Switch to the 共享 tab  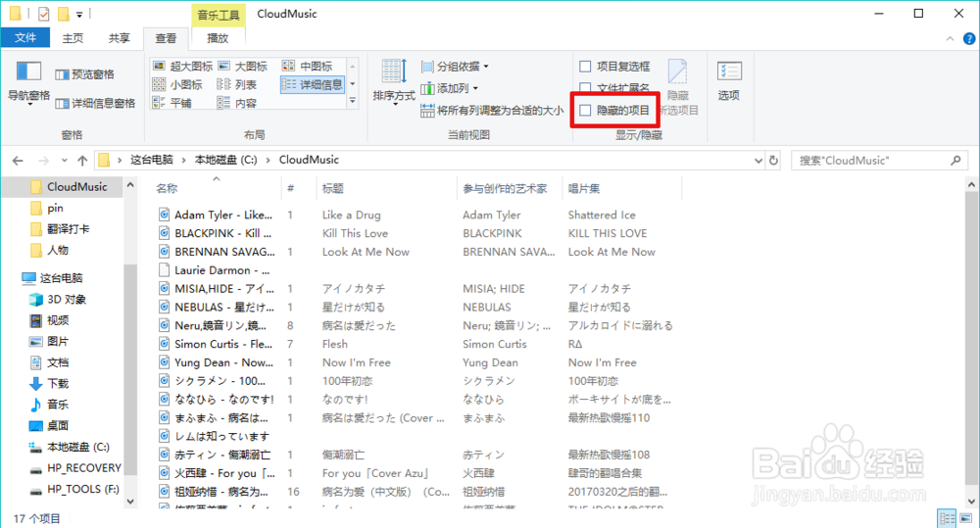pyautogui.click(x=119, y=38)
